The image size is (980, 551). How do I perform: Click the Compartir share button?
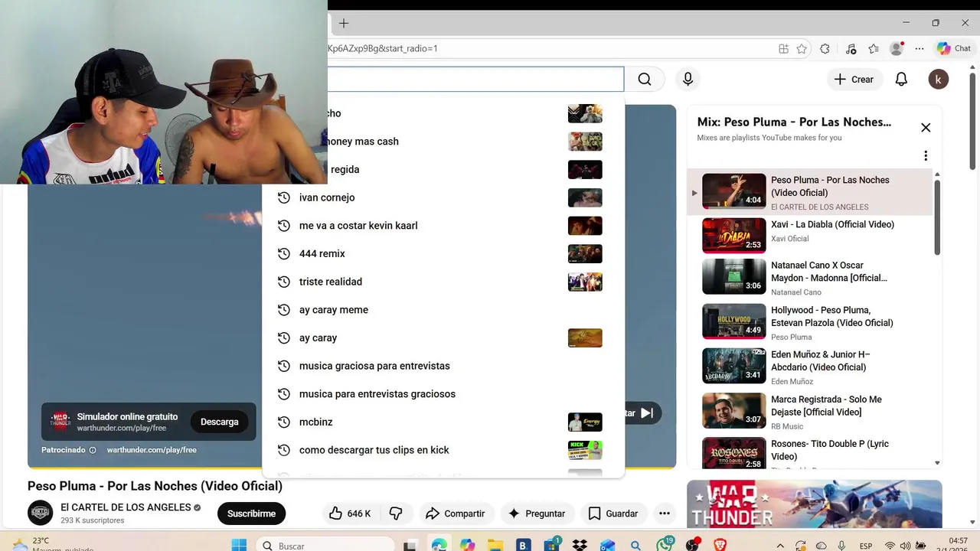456,514
